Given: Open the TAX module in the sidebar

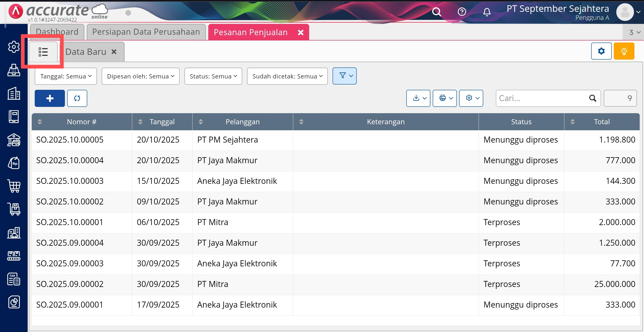Looking at the screenshot, I should point(14,279).
